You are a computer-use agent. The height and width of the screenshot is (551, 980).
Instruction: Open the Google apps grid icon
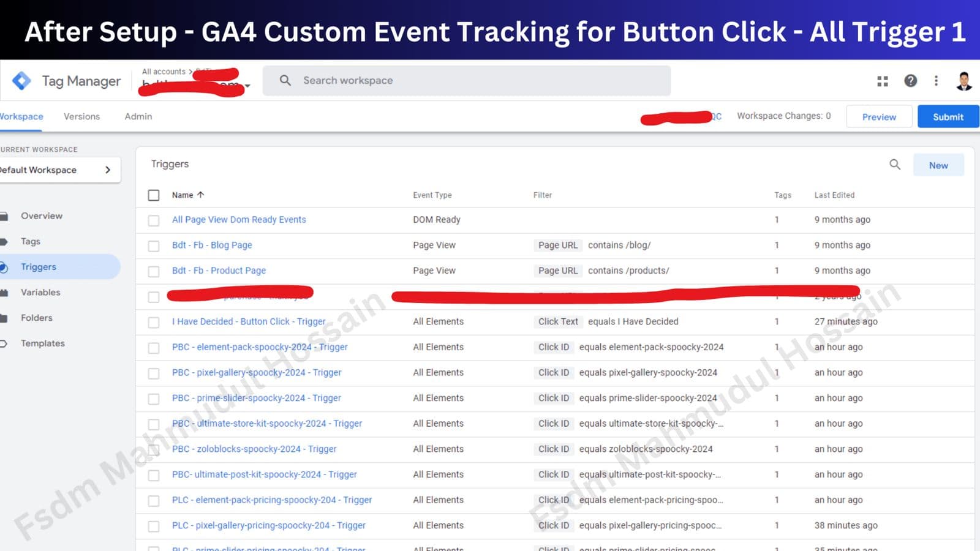pyautogui.click(x=883, y=81)
